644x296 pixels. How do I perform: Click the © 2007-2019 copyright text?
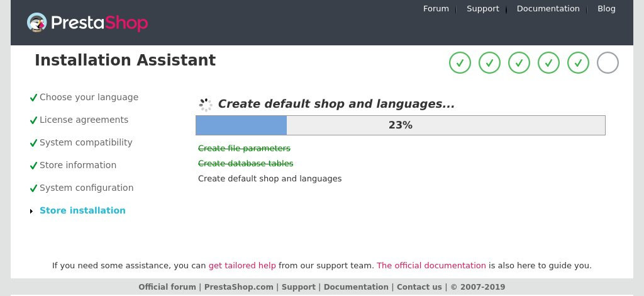pyautogui.click(x=478, y=287)
